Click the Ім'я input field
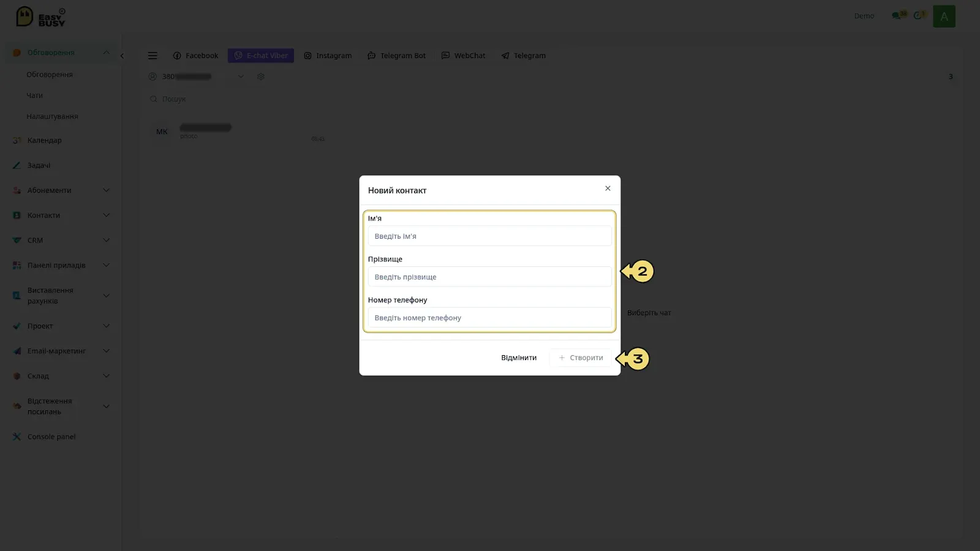980x551 pixels. coord(489,236)
